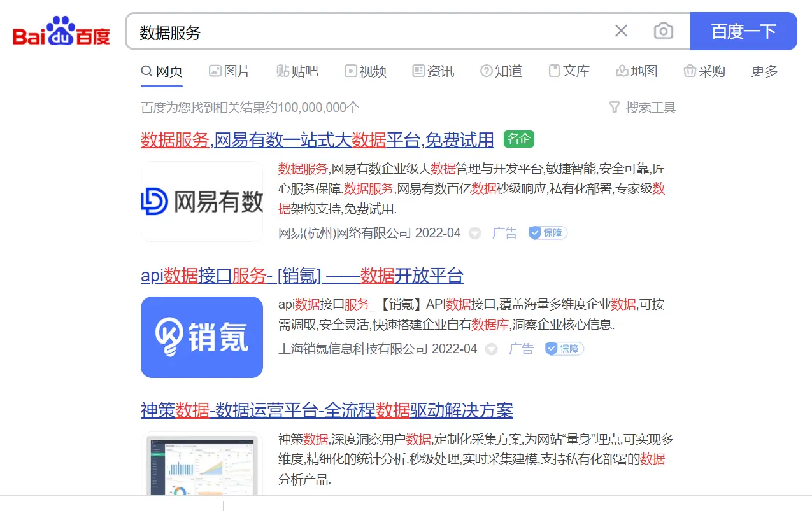Click the 保障 shield badge under 网易有数 ad
This screenshot has height=511, width=812.
point(546,233)
